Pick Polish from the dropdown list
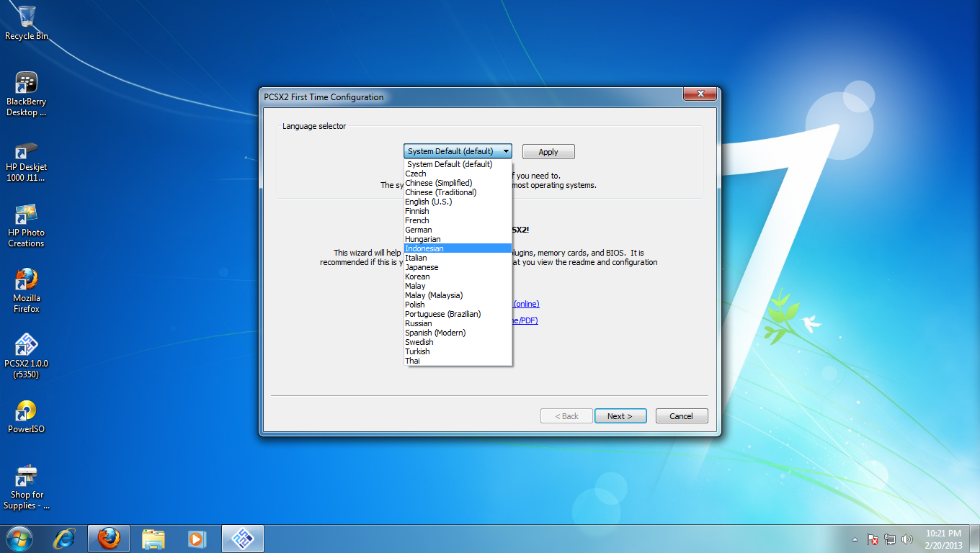This screenshot has height=553, width=980. [458, 305]
